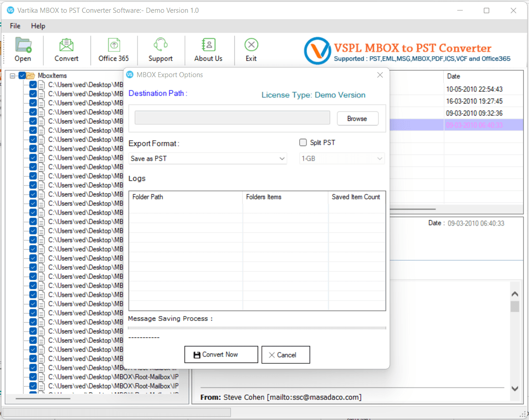This screenshot has height=420, width=529.
Task: Maximize the Vartika MBOX converter window
Action: 487,10
